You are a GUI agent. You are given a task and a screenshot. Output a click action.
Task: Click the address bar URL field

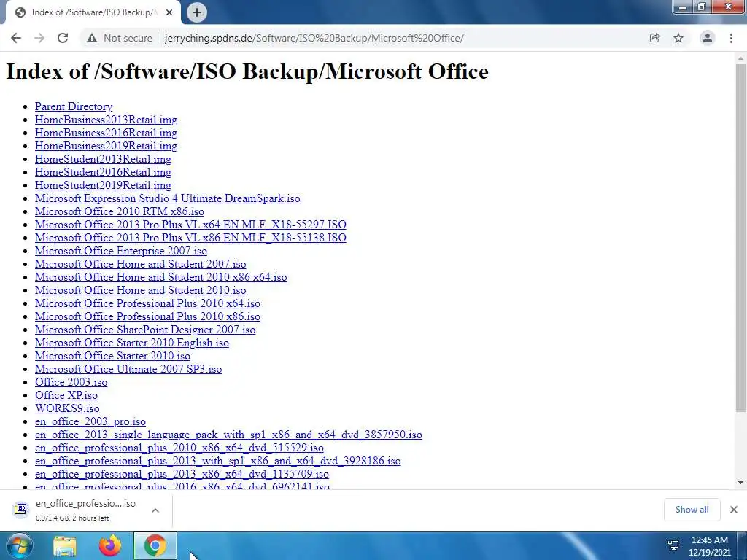(314, 38)
